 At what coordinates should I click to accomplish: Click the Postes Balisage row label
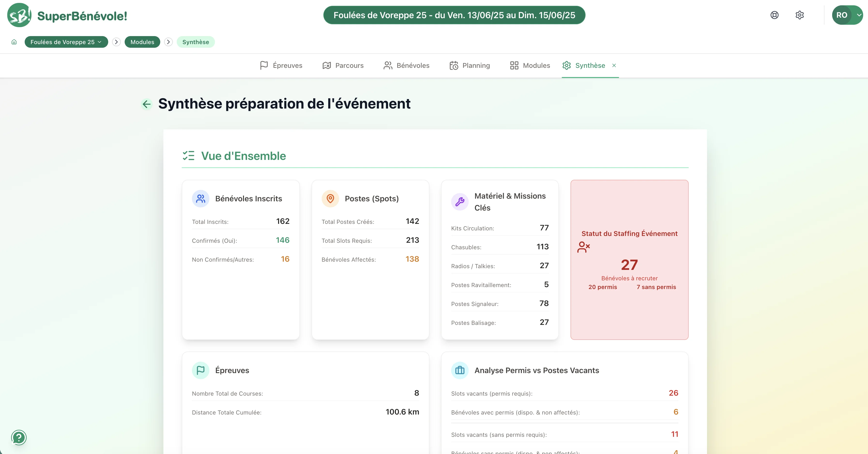(473, 323)
